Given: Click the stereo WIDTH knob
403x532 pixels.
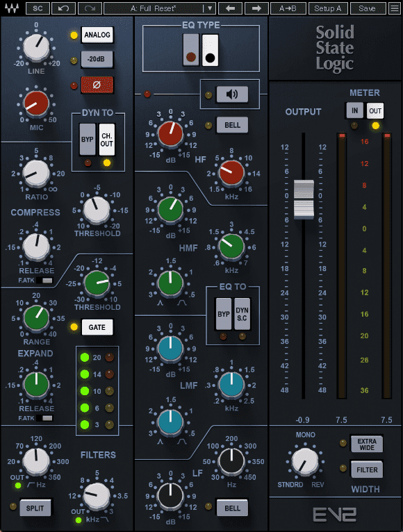Looking at the screenshot, I should pyautogui.click(x=305, y=461).
